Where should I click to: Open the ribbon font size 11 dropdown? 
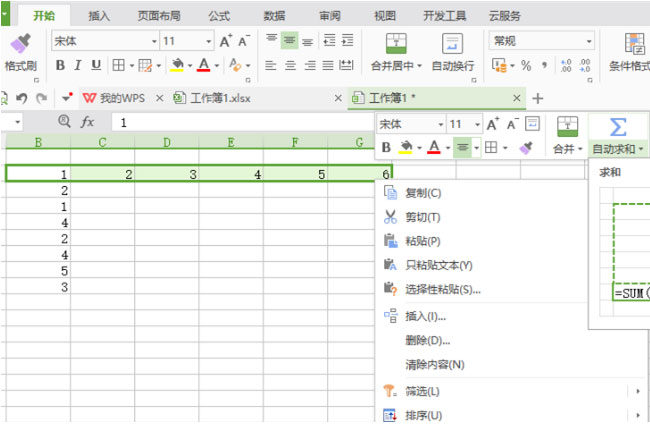209,41
